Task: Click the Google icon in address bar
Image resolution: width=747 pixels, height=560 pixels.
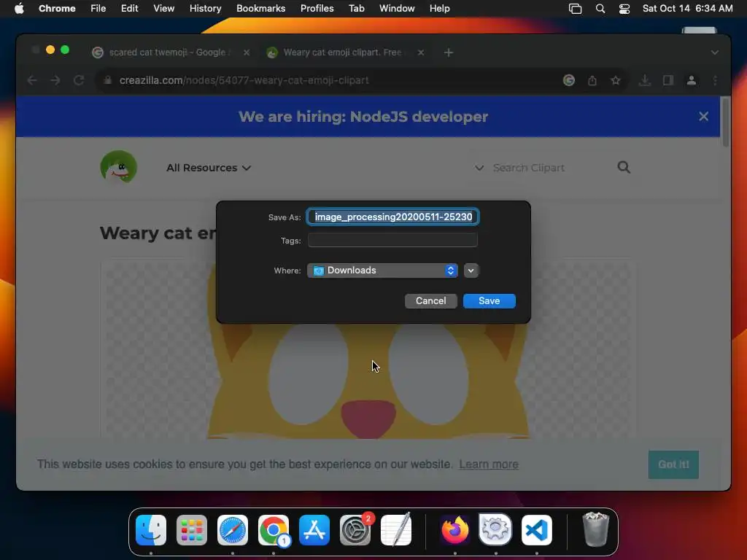Action: [569, 80]
